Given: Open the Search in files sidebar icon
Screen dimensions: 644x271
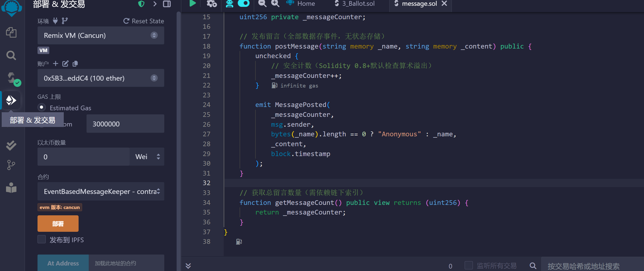Looking at the screenshot, I should 11,56.
